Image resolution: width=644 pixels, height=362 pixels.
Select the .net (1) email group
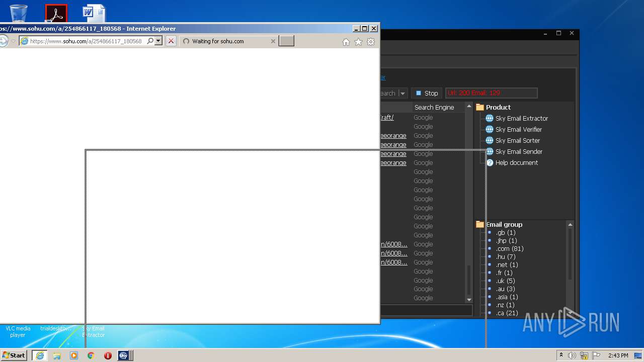click(507, 265)
